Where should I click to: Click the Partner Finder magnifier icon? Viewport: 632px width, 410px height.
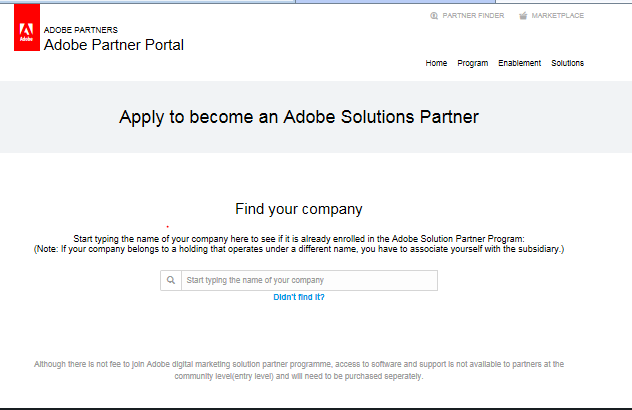[x=434, y=16]
